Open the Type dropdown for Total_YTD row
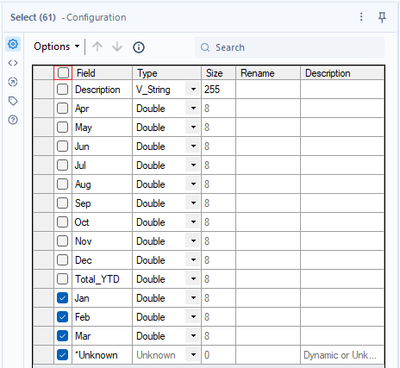Screen dimensions: 400x368 point(193,279)
